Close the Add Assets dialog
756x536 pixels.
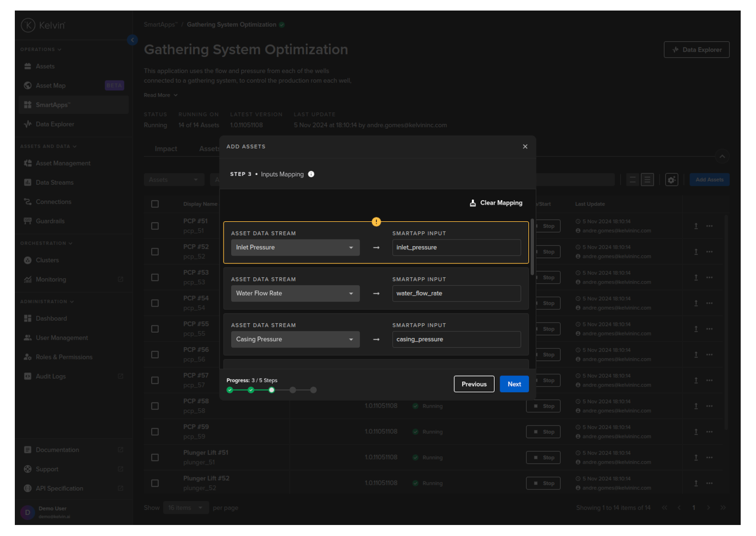[x=525, y=146]
